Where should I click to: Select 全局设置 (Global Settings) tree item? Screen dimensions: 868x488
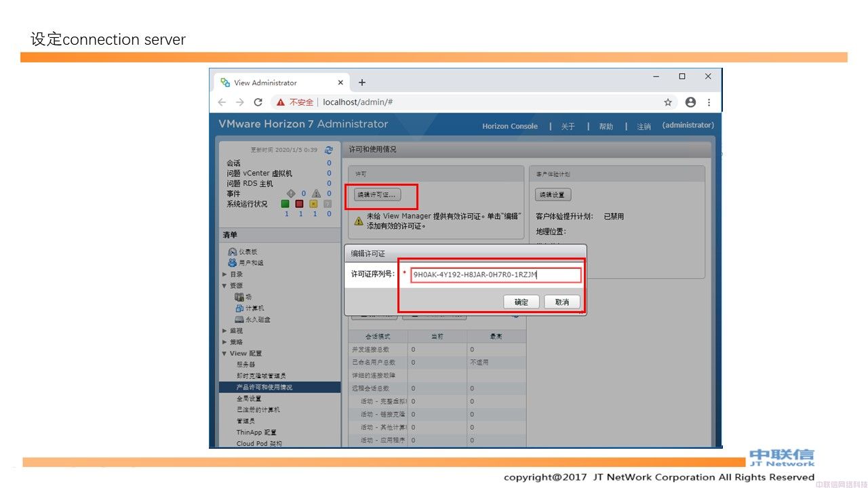(249, 399)
